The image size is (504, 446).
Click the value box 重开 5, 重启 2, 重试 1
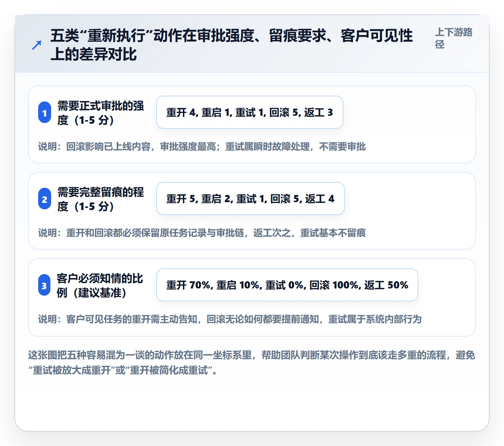pos(251,199)
